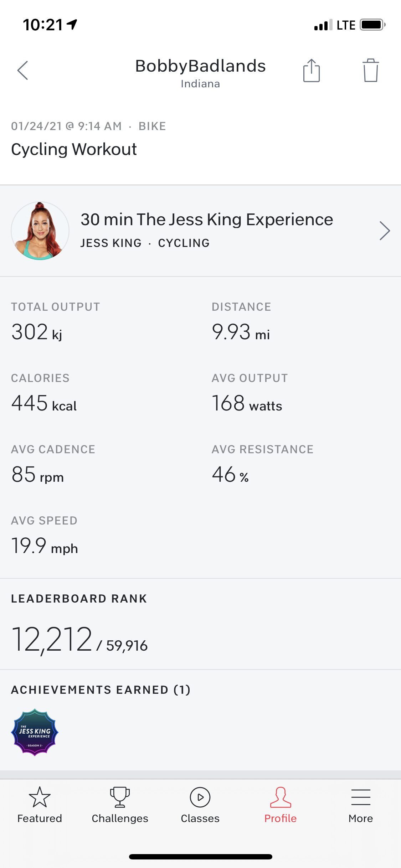This screenshot has width=401, height=868.
Task: Open the Featured star icon
Action: click(x=40, y=797)
